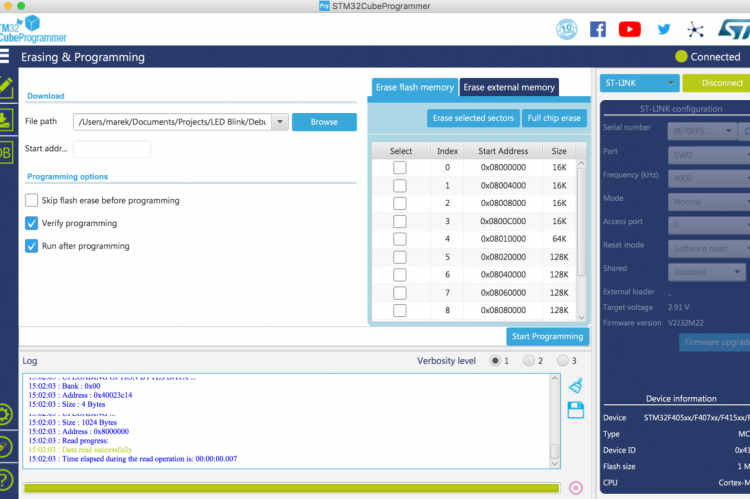Screen dimensions: 750x499
Task: Click the Select column header
Action: click(401, 151)
